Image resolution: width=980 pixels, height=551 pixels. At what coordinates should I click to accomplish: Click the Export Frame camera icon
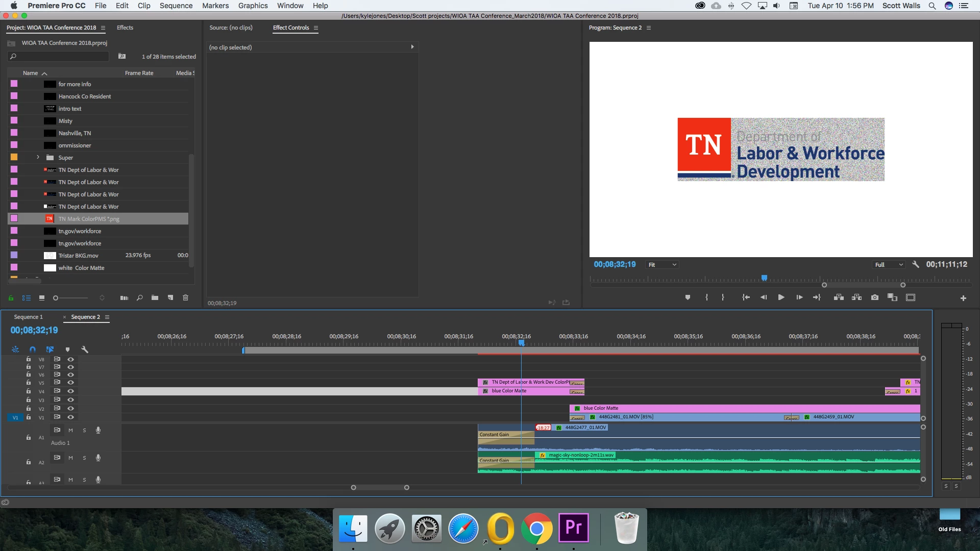[875, 297]
